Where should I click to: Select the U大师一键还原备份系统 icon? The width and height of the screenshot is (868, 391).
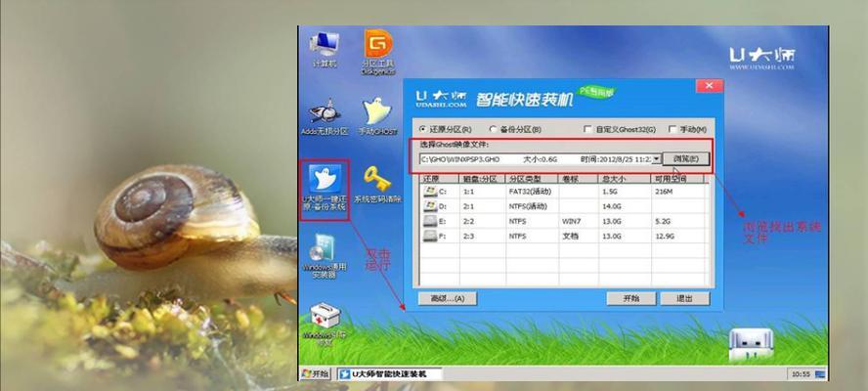(325, 189)
